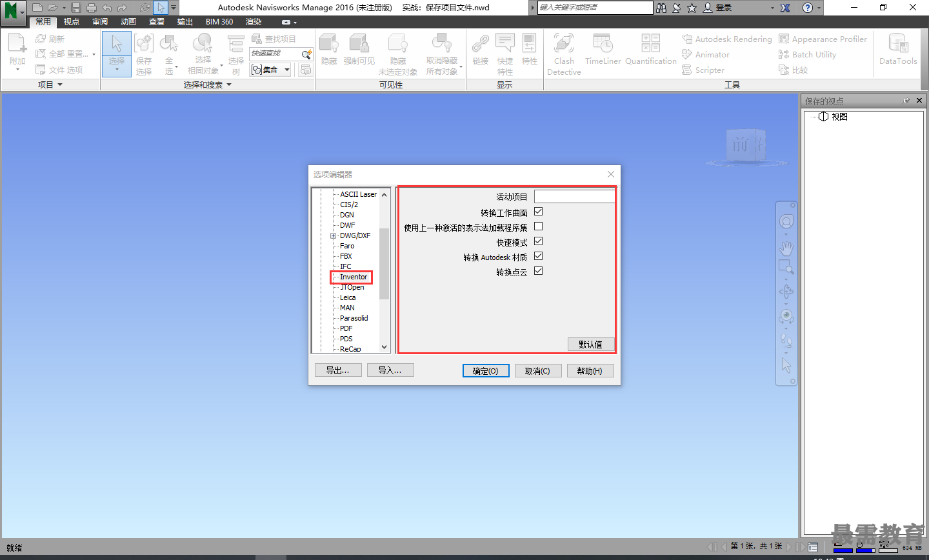Toggle the 转换工作曲面 checkbox
The width and height of the screenshot is (929, 560).
tap(539, 212)
